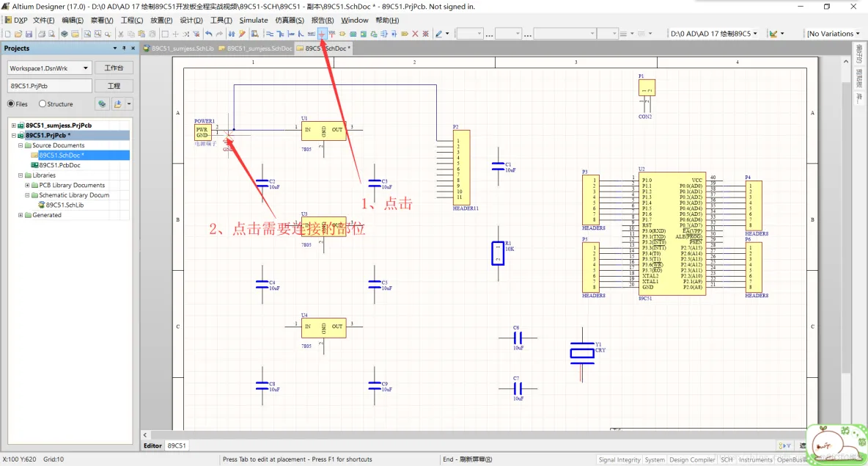This screenshot has height=466, width=868.
Task: Select the Place Net Label tool
Action: point(311,34)
